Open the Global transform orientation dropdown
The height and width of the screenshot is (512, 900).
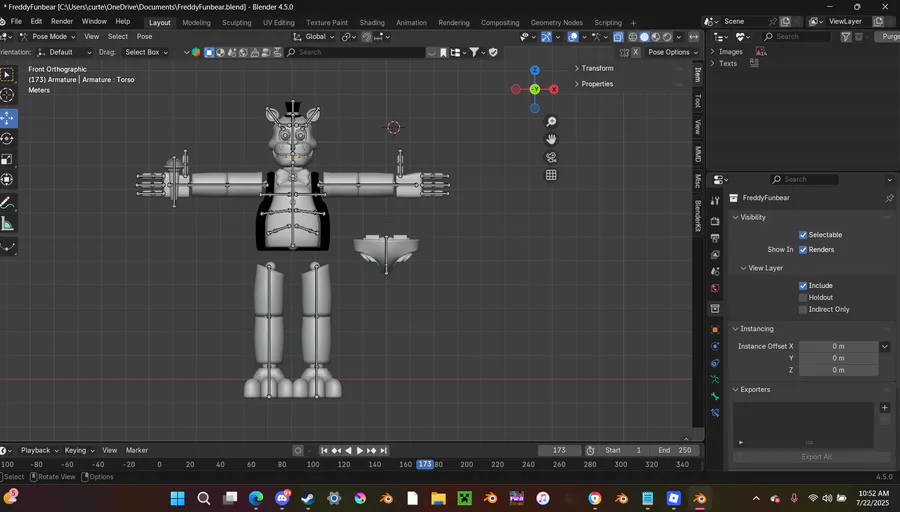tap(314, 36)
